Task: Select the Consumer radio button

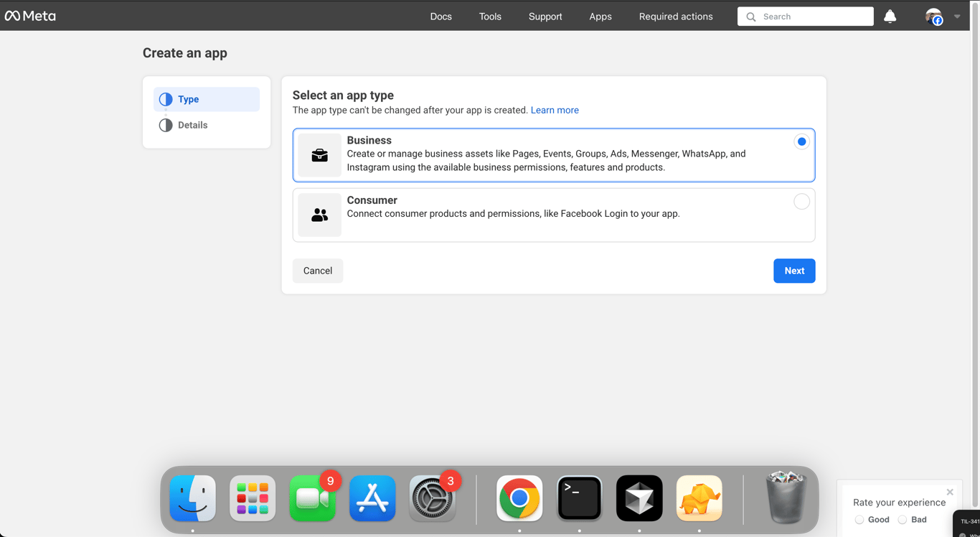Action: (x=801, y=202)
